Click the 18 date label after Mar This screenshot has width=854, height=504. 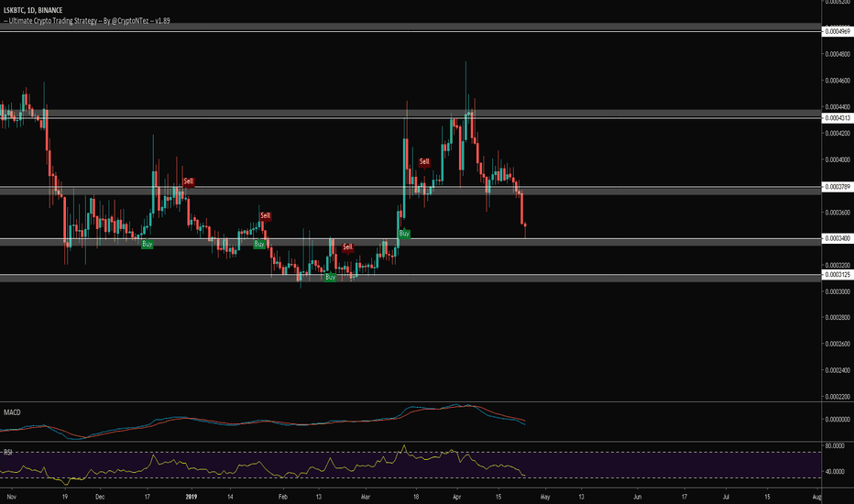pos(416,497)
